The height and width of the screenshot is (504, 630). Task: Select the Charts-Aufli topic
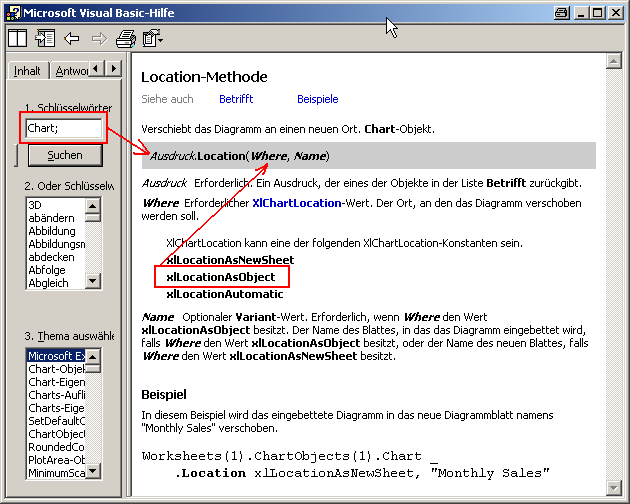pyautogui.click(x=55, y=395)
